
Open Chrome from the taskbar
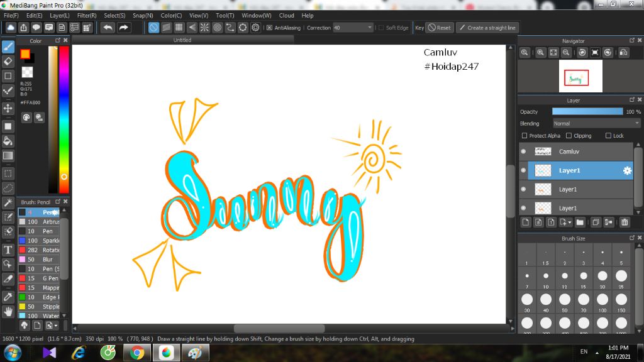[x=136, y=353]
